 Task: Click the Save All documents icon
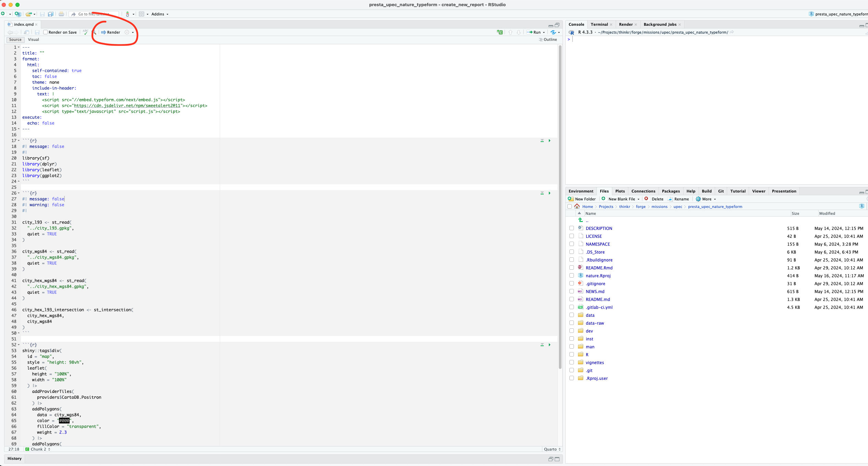(51, 14)
